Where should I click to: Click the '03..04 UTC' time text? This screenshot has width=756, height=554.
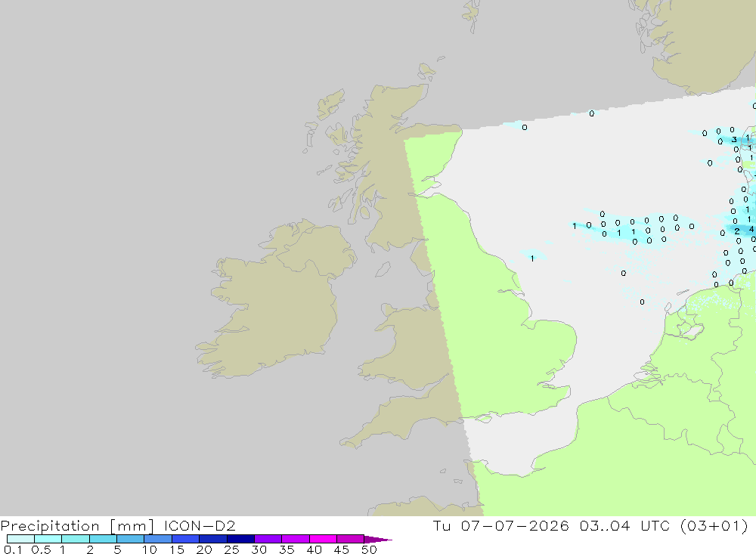[625, 525]
